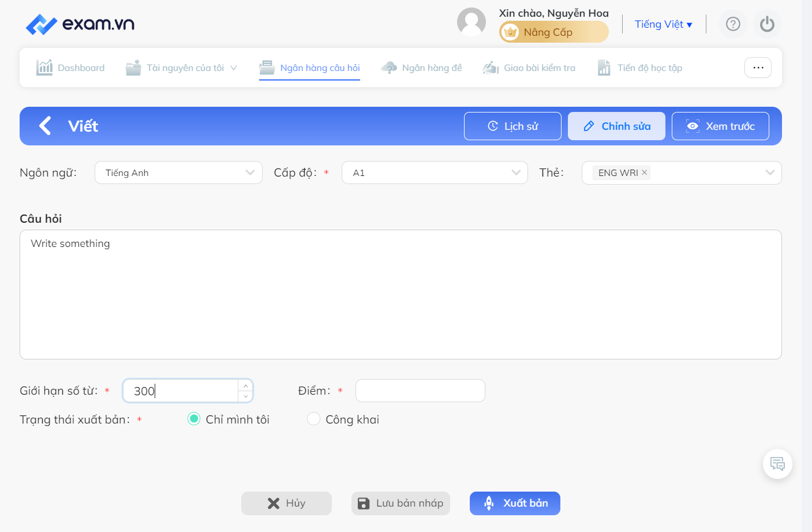Remove the ENG WRI tag
The image size is (812, 532).
coord(645,173)
